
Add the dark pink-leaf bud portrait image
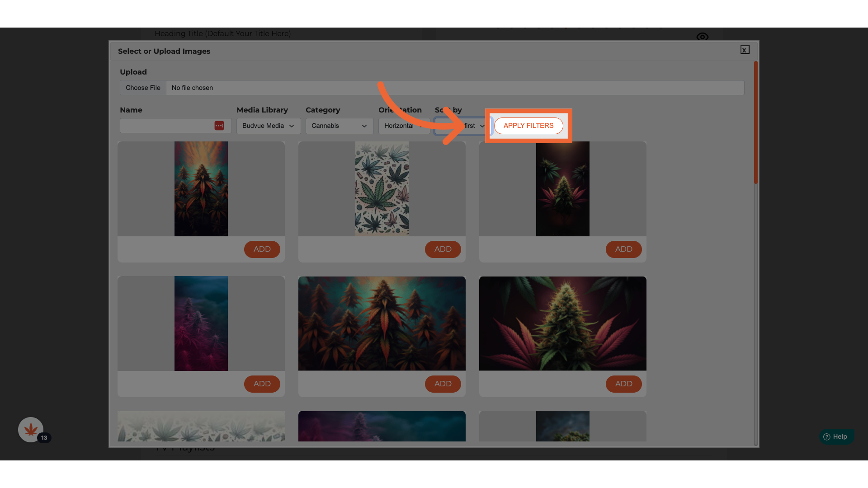tap(623, 249)
